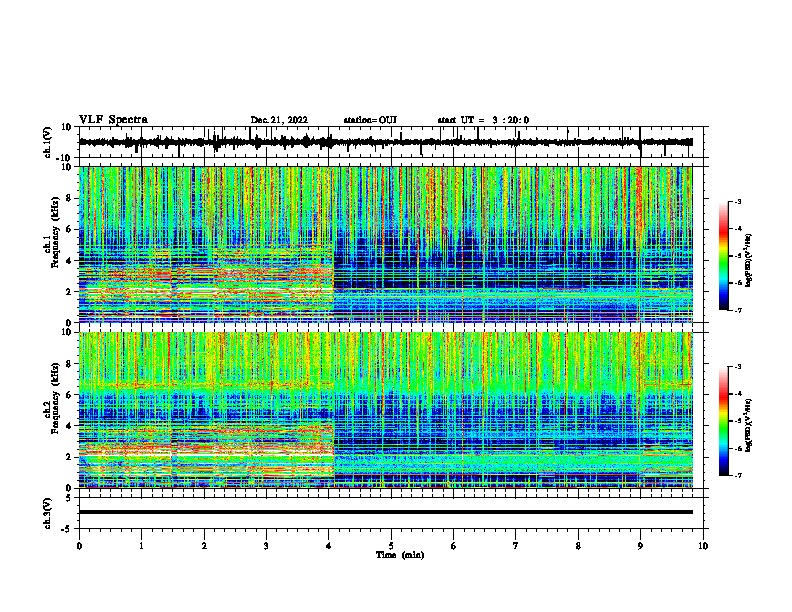The width and height of the screenshot is (792, 612).
Task: Click the "Time (min)" x-axis label
Action: 400,555
